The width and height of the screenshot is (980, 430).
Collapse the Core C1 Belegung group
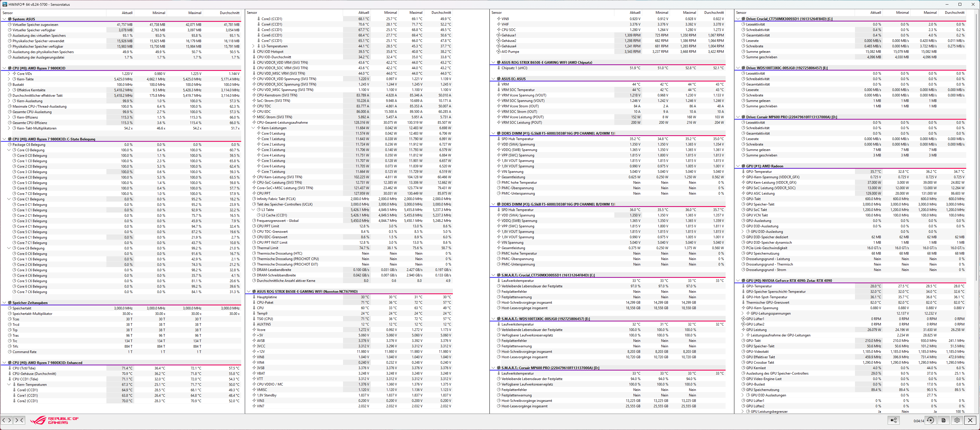click(x=9, y=199)
